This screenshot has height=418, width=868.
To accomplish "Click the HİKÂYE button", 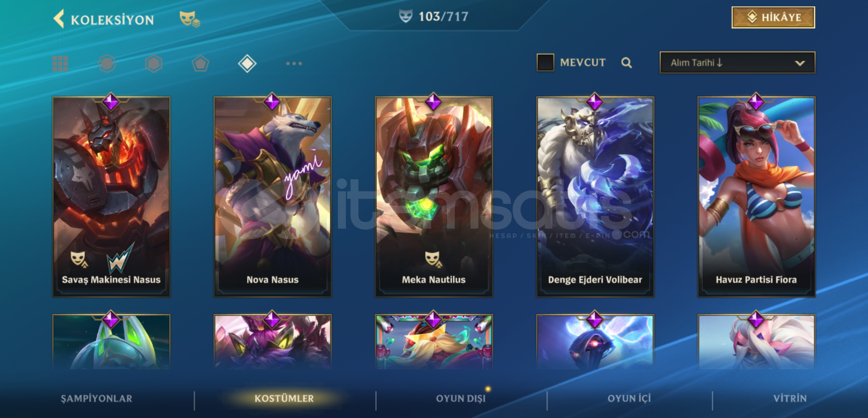I will point(773,17).
